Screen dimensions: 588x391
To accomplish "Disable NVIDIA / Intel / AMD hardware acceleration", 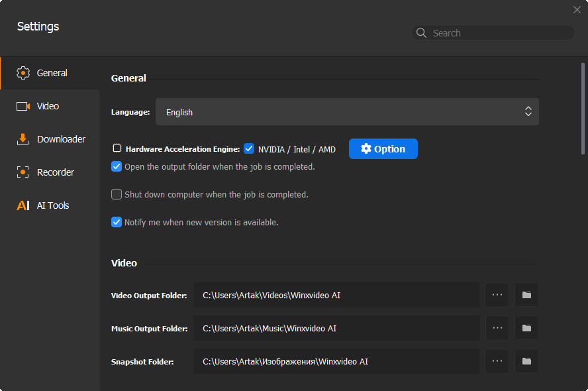I will (249, 149).
